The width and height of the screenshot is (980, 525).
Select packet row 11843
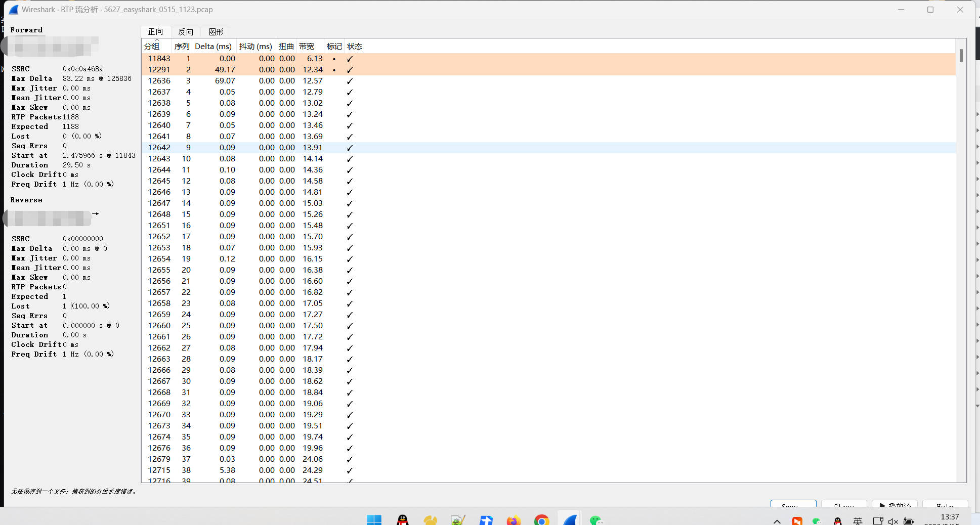click(x=548, y=59)
